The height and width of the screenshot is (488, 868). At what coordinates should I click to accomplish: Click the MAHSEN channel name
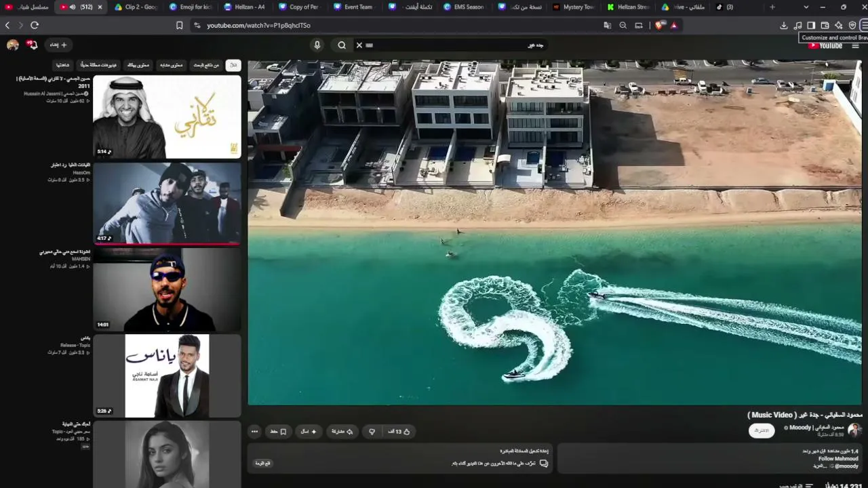(81, 259)
